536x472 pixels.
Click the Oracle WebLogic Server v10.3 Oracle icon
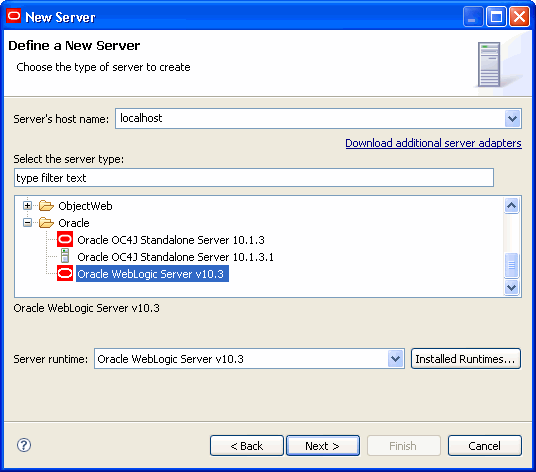tap(65, 273)
